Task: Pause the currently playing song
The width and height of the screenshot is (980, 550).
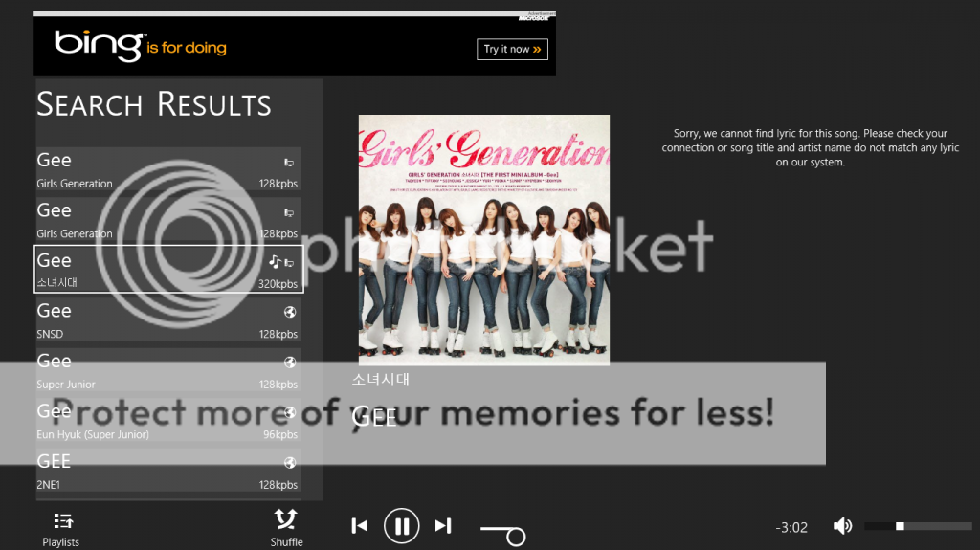Action: 401,526
